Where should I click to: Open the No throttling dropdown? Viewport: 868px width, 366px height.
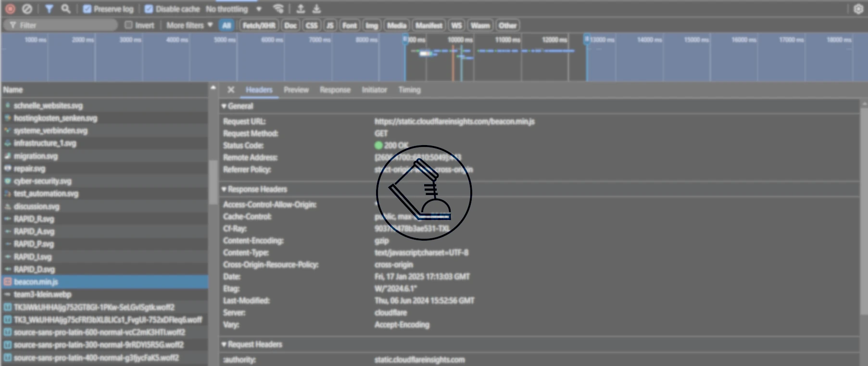point(233,9)
